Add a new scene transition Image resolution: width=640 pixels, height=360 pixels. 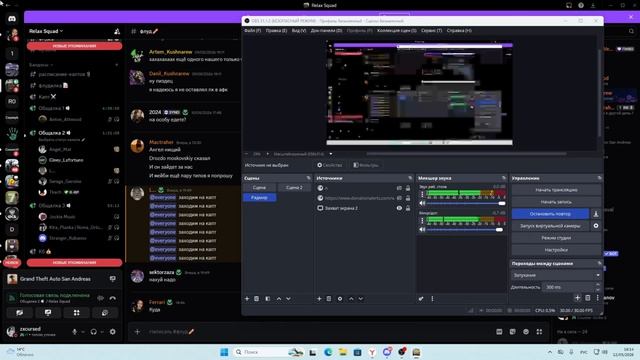pos(578,298)
